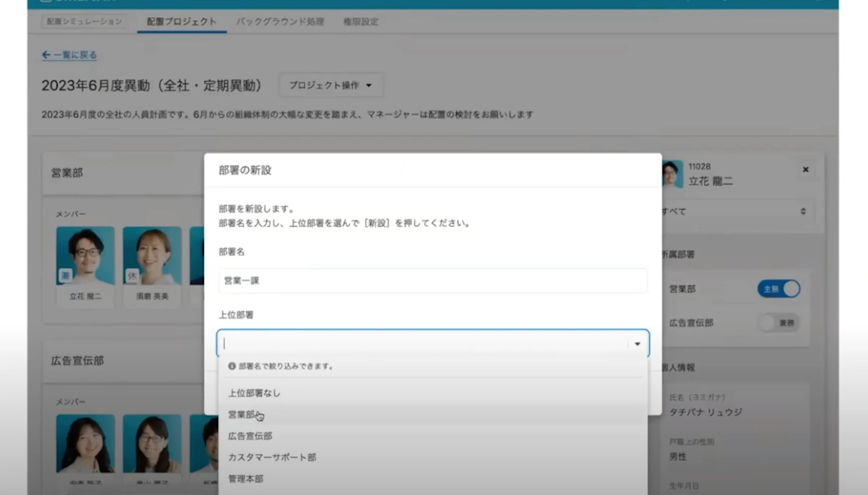This screenshot has height=495, width=868.
Task: Click the info icon in the dropdown hint
Action: 232,366
